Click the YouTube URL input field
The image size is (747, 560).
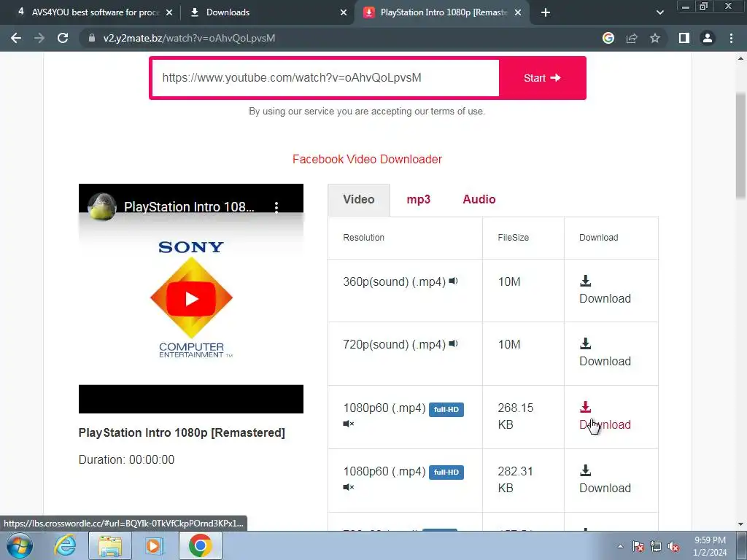pyautogui.click(x=325, y=77)
